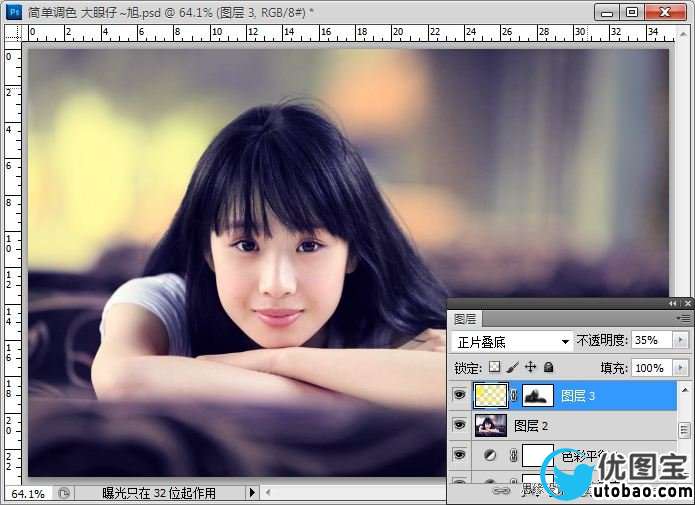Viewport: 695px width, 505px height.
Task: Toggle lock all padlock icon
Action: click(x=548, y=367)
